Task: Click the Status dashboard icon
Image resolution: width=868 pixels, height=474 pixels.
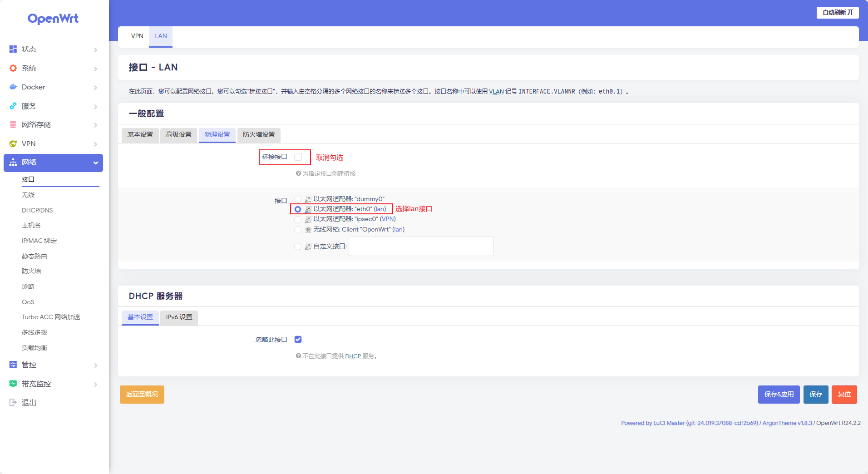Action: [13, 49]
